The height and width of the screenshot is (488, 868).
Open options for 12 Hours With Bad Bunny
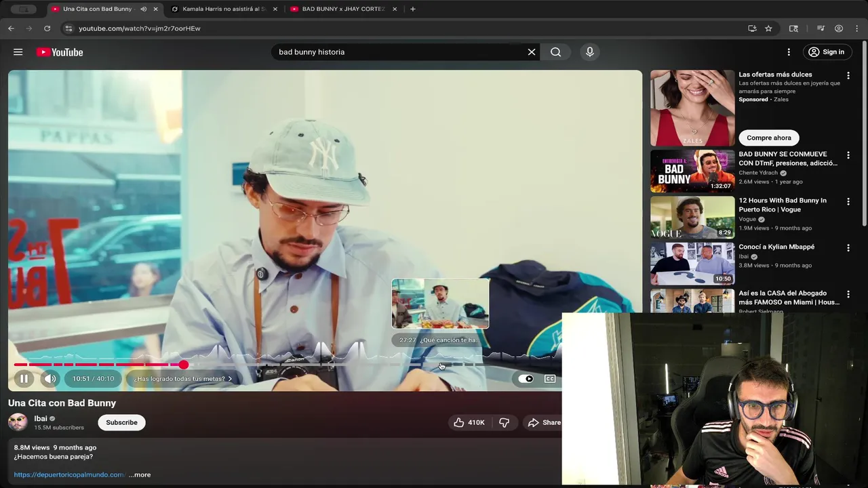(x=848, y=202)
